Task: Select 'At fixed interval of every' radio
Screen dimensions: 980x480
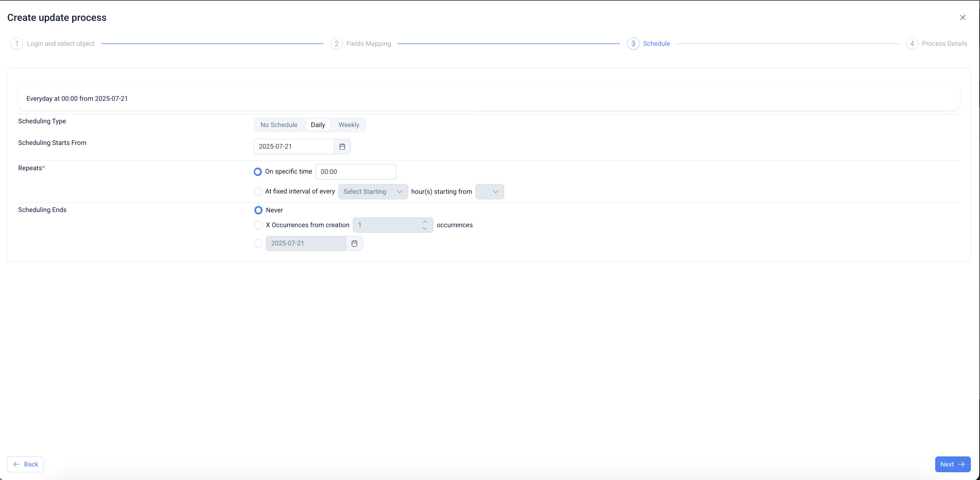Action: pyautogui.click(x=258, y=191)
